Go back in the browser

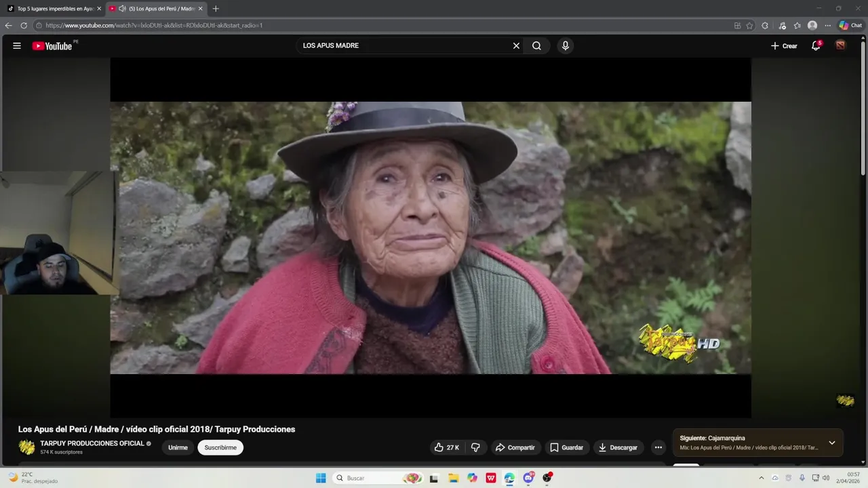(8, 25)
